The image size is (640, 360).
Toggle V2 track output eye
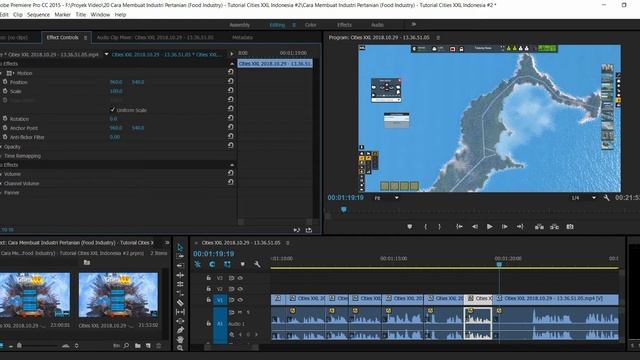240,289
